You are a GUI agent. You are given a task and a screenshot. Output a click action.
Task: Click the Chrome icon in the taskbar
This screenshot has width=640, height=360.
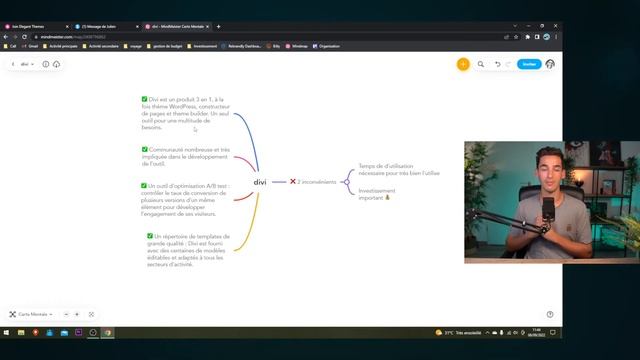pyautogui.click(x=108, y=333)
